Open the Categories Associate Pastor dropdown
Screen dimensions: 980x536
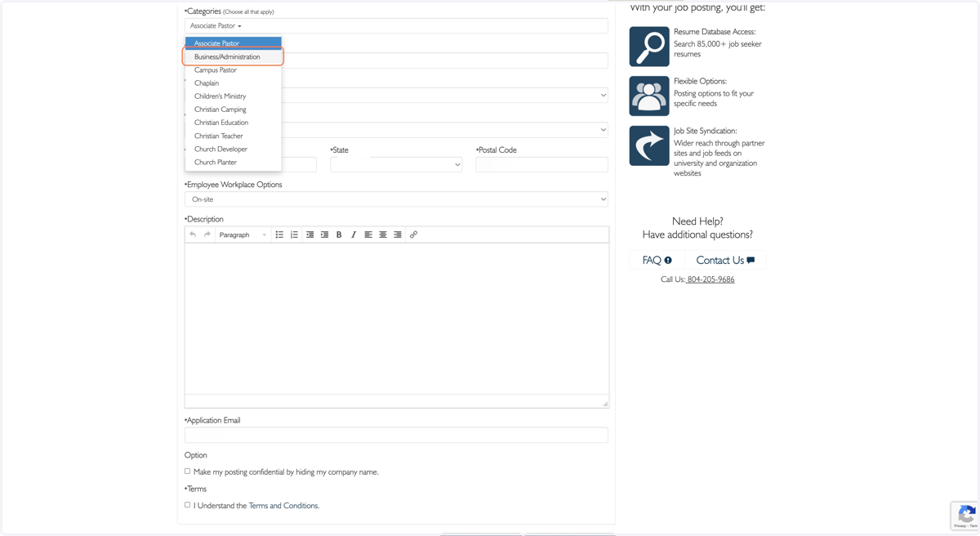click(396, 26)
